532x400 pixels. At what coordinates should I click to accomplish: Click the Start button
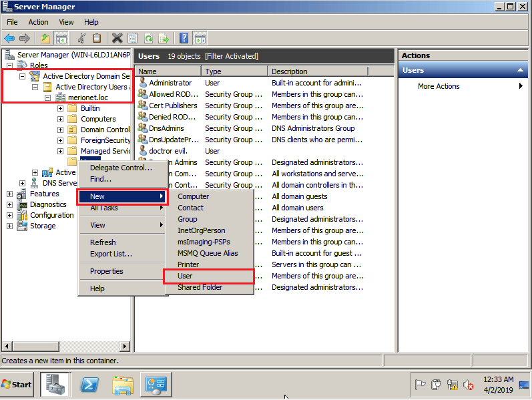[17, 385]
